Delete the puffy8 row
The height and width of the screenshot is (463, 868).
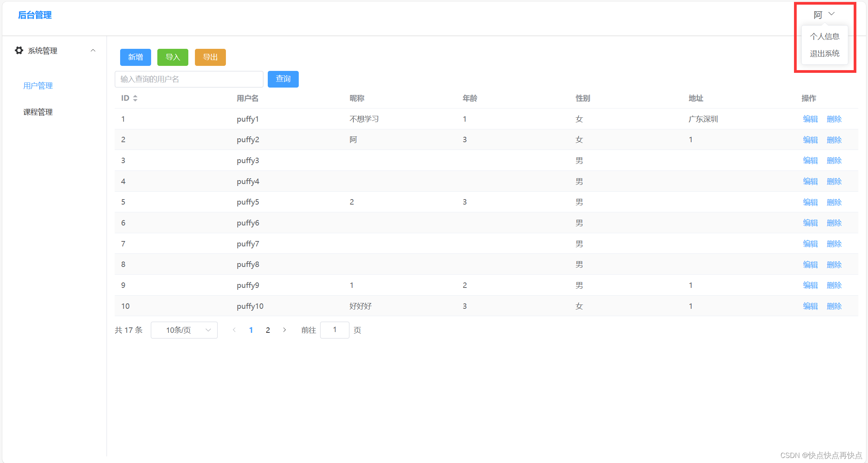click(834, 265)
